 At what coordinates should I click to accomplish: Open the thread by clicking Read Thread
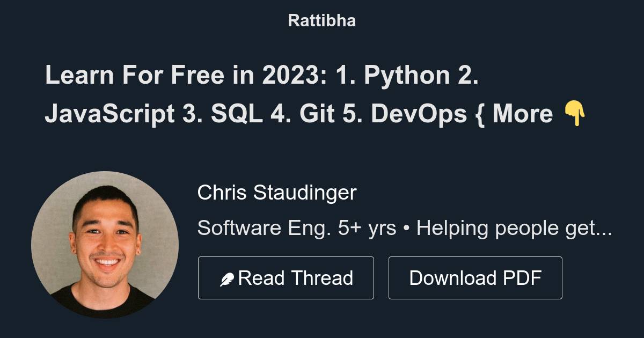tap(286, 277)
